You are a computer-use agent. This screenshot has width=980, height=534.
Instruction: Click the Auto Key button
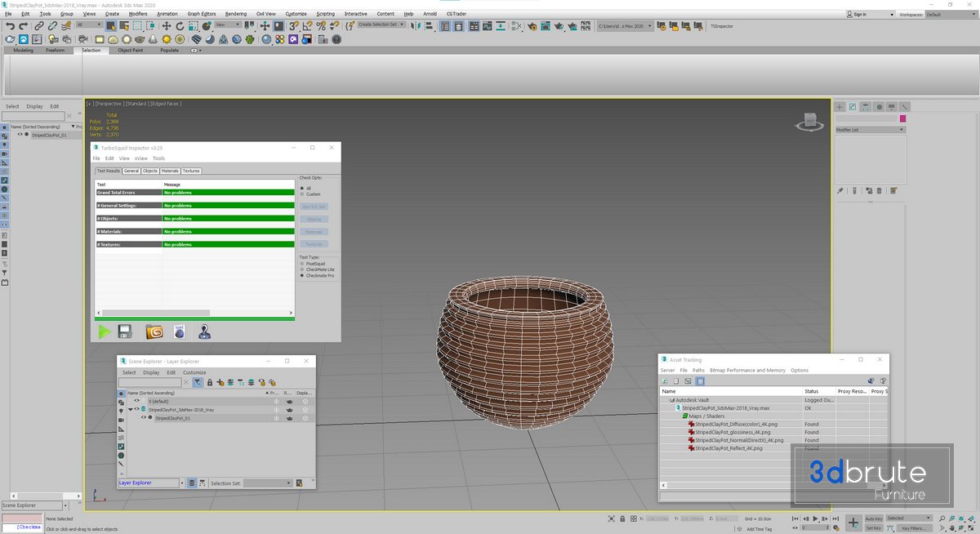point(873,518)
